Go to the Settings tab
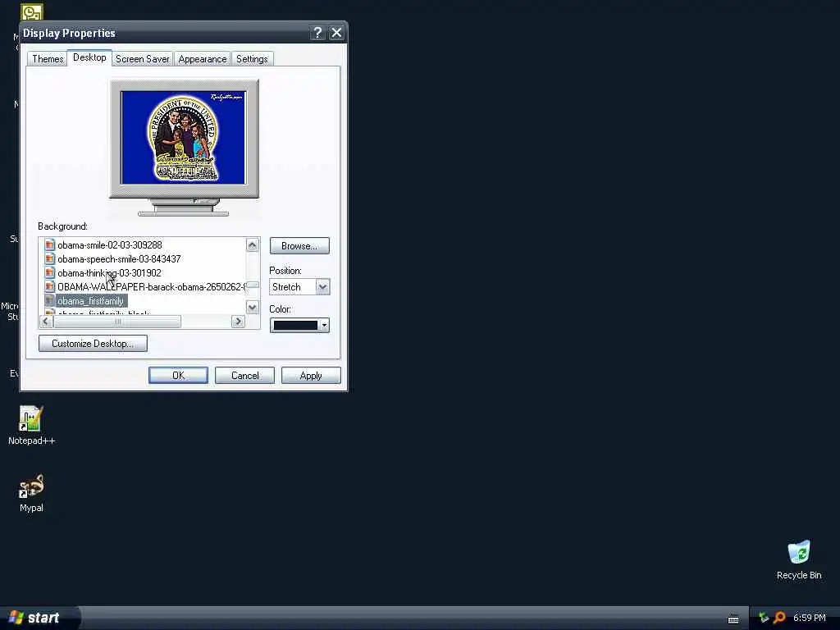 click(x=252, y=59)
